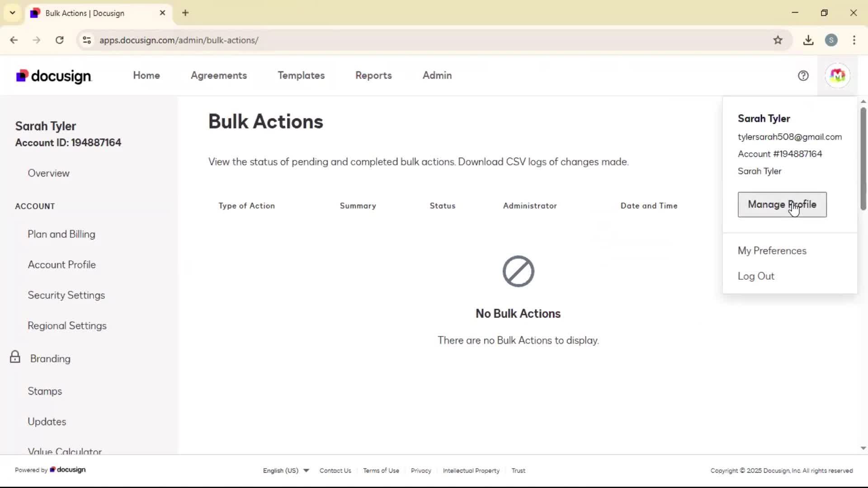Open the Reports menu
Screen dimensions: 868x488
click(x=373, y=75)
